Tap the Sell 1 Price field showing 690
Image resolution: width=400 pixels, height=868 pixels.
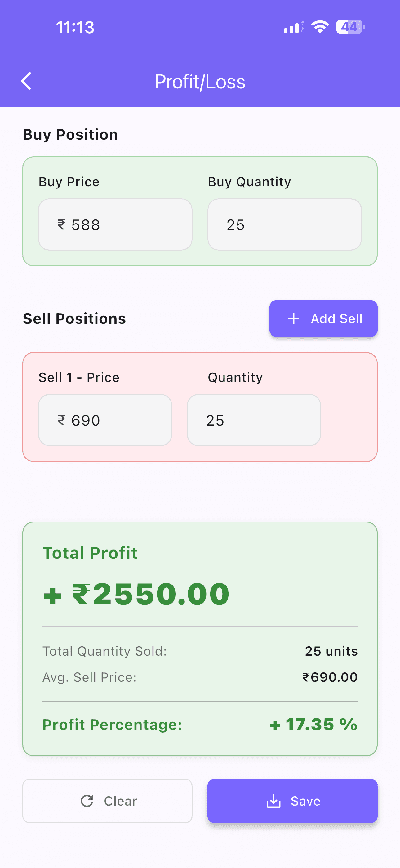click(x=105, y=420)
